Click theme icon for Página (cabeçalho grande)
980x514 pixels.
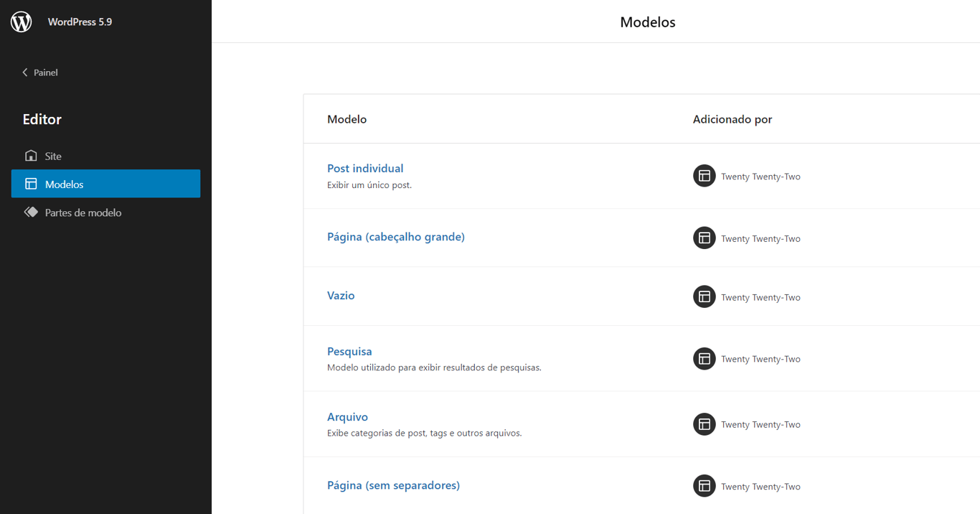pyautogui.click(x=704, y=238)
